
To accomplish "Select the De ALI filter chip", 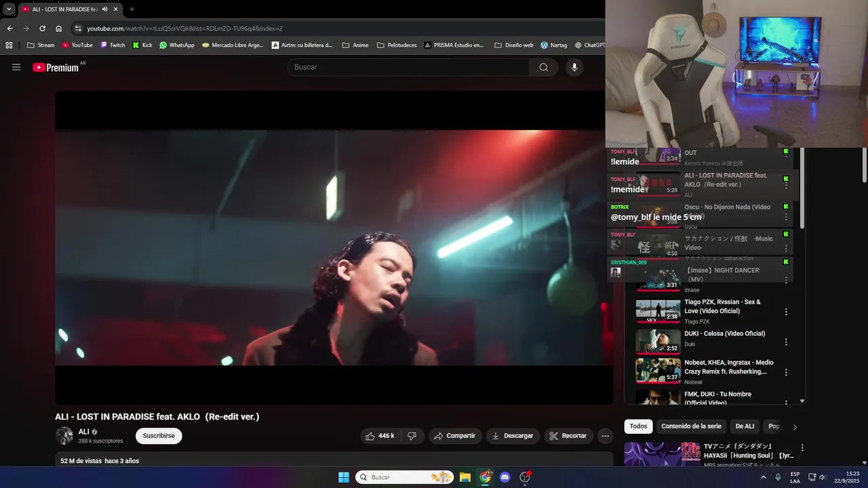I will click(x=745, y=426).
